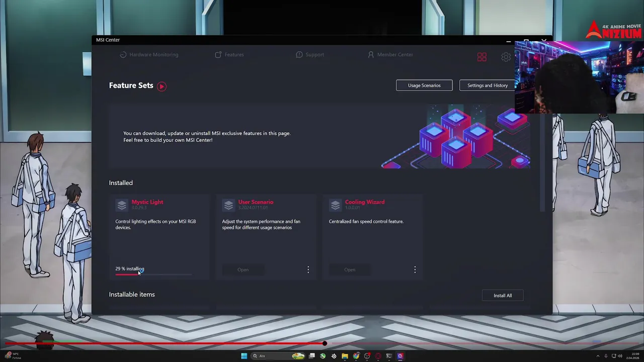Open the green Xbox-style taskbar icon
Viewport: 644px width, 362px height.
[323, 356]
